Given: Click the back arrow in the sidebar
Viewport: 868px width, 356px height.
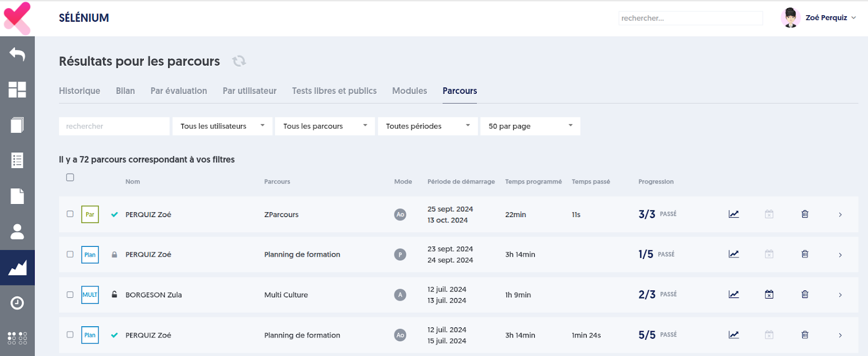Looking at the screenshot, I should point(17,54).
